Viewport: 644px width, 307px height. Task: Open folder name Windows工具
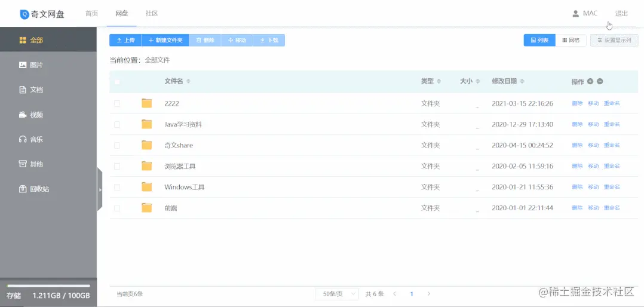(185, 187)
